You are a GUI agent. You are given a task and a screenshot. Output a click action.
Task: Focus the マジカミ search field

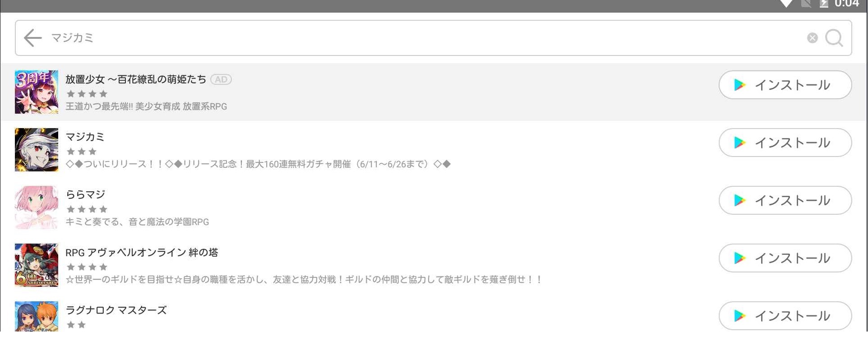pyautogui.click(x=424, y=38)
